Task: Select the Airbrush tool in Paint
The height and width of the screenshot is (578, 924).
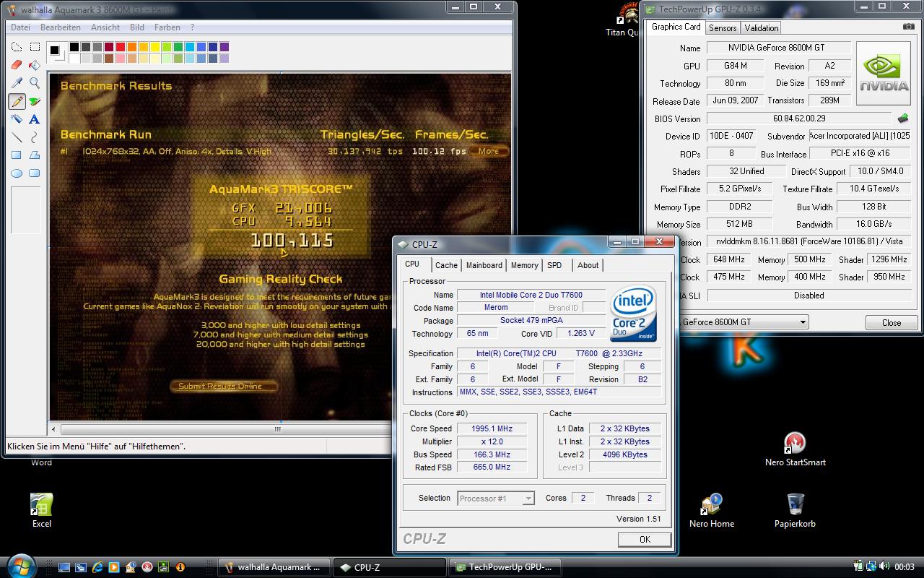Action: (x=17, y=119)
